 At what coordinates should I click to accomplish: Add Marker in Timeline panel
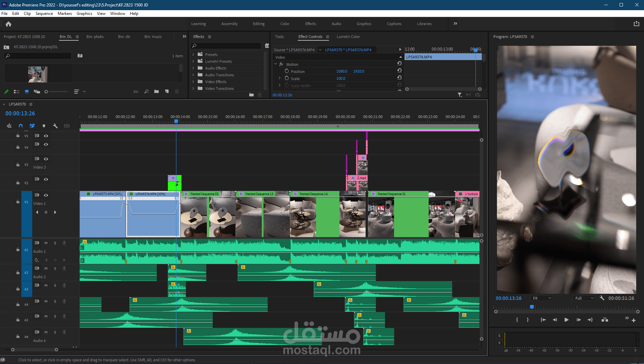[44, 126]
